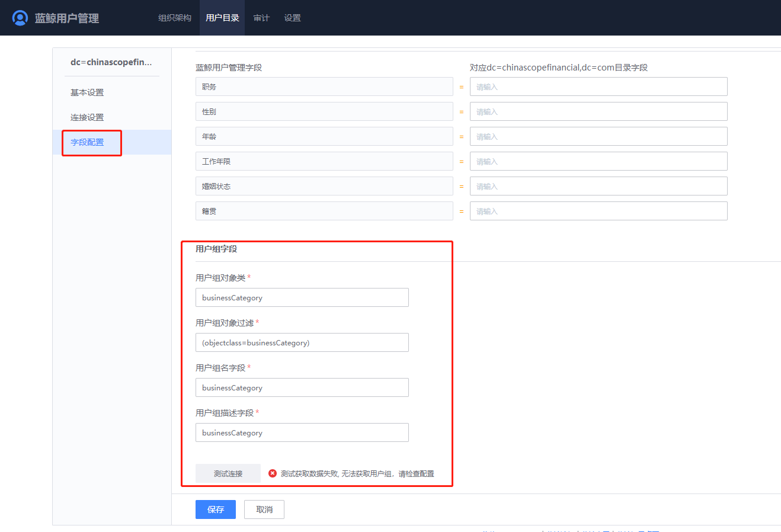Open the 审计 page
781x532 pixels.
point(261,18)
